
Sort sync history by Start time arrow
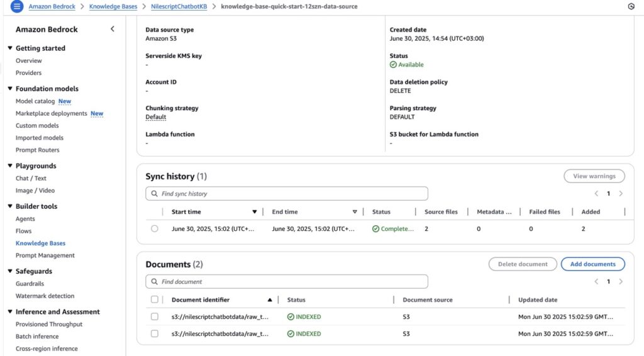pos(255,212)
